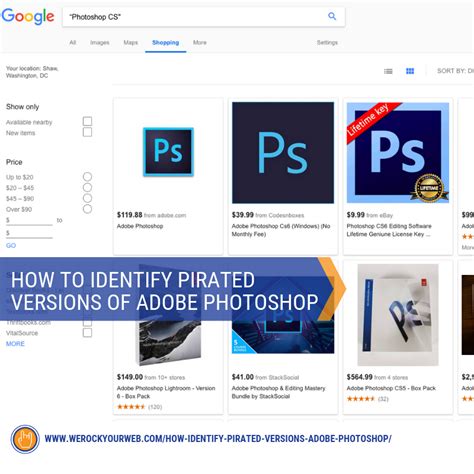Click the Lightroom (120) star rating
Viewport: 474px width, 474px height.
[x=139, y=407]
